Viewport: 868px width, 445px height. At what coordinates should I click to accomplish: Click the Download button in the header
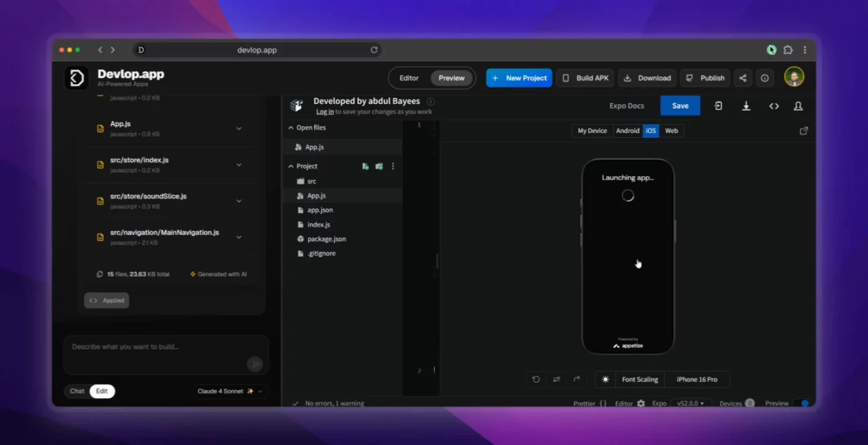pos(647,78)
